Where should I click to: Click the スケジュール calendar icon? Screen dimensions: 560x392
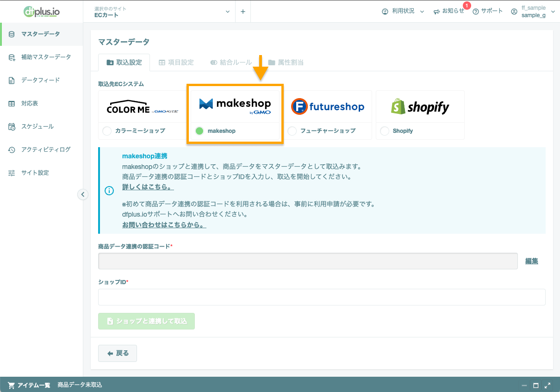coord(12,126)
